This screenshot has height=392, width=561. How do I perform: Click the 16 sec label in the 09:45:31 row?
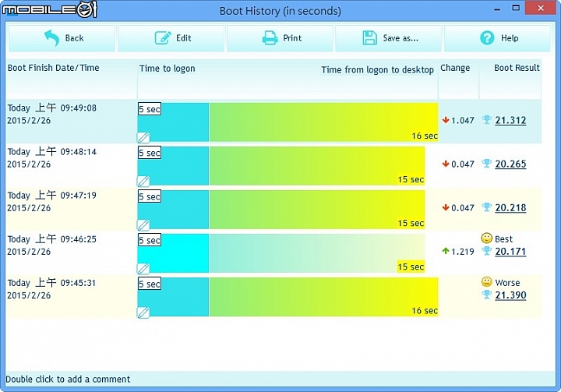(425, 310)
